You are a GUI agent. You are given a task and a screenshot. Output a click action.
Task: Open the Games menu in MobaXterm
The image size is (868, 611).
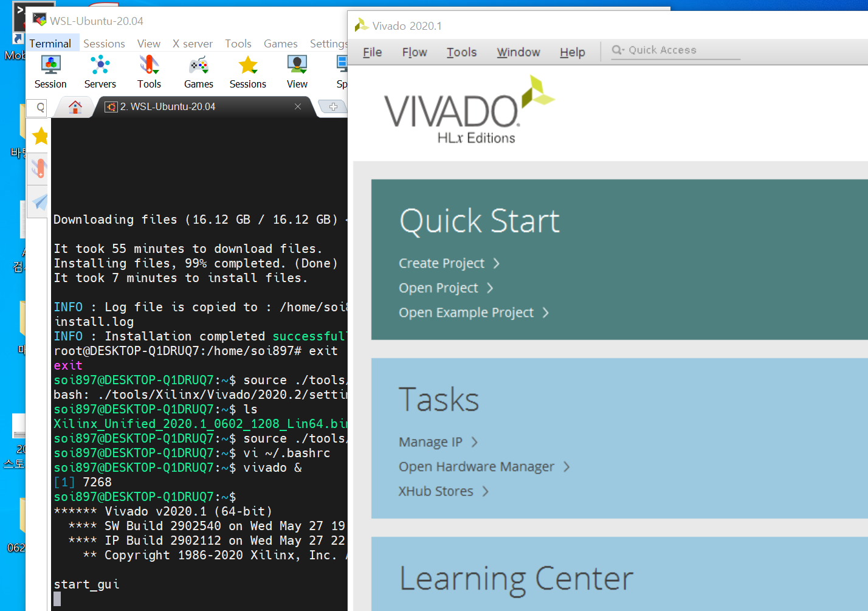click(x=281, y=43)
